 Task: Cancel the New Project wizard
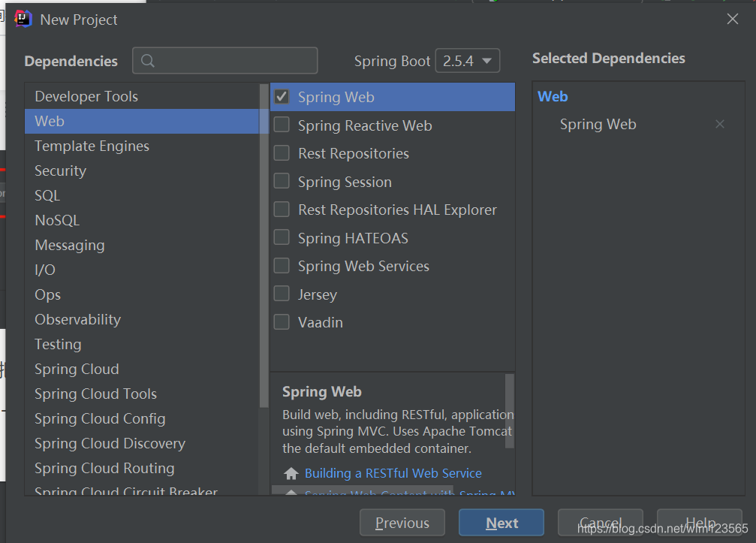click(601, 523)
